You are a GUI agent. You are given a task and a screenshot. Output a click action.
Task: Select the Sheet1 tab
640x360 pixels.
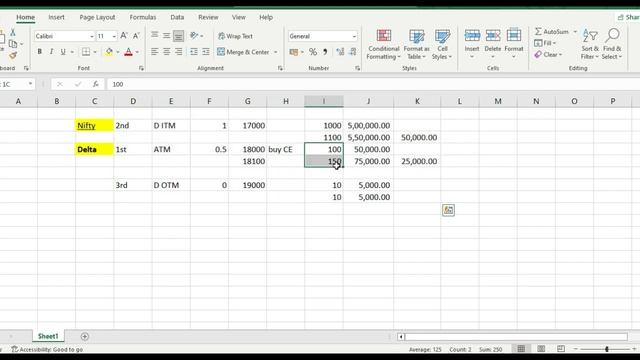[48, 336]
